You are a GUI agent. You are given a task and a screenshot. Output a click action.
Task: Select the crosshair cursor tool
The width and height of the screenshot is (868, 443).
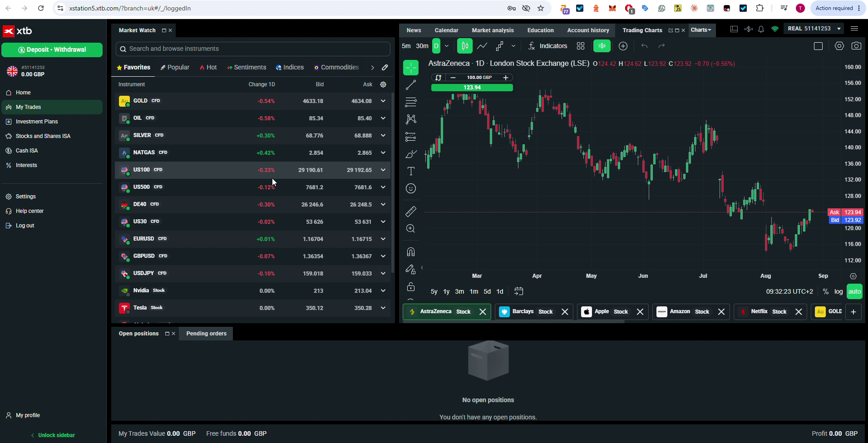pyautogui.click(x=411, y=68)
